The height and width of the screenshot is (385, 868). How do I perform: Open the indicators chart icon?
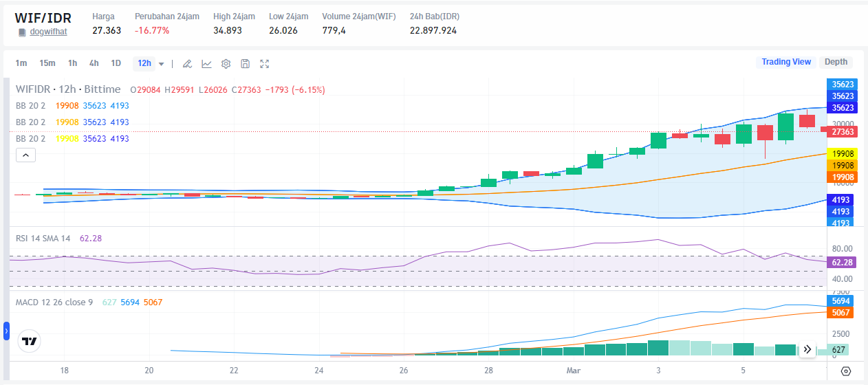pyautogui.click(x=206, y=63)
